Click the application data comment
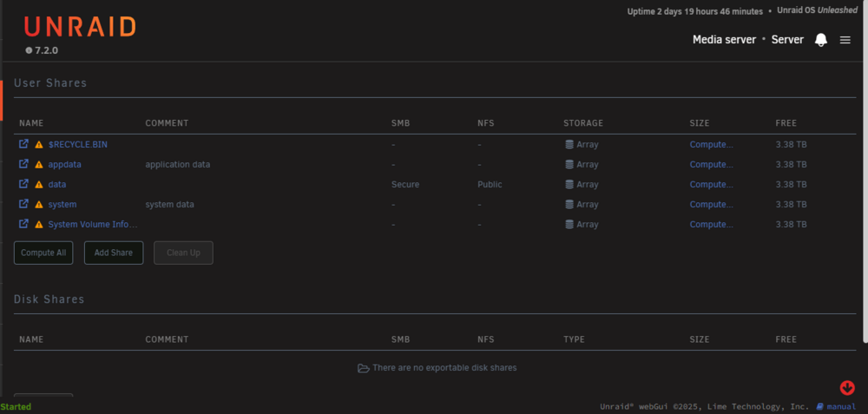868x414 pixels. [x=178, y=164]
